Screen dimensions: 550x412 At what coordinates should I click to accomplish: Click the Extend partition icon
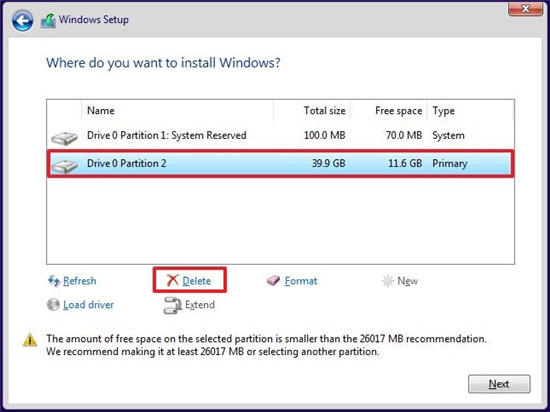click(x=172, y=305)
